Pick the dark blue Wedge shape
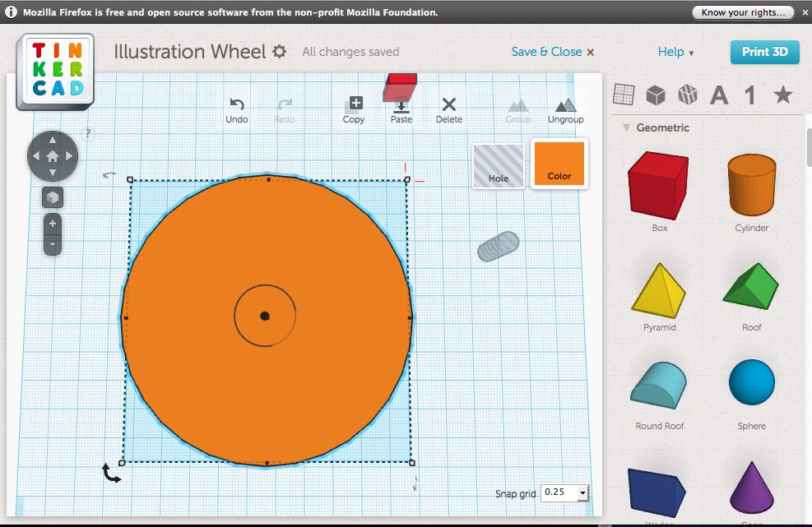812x527 pixels. point(657,492)
